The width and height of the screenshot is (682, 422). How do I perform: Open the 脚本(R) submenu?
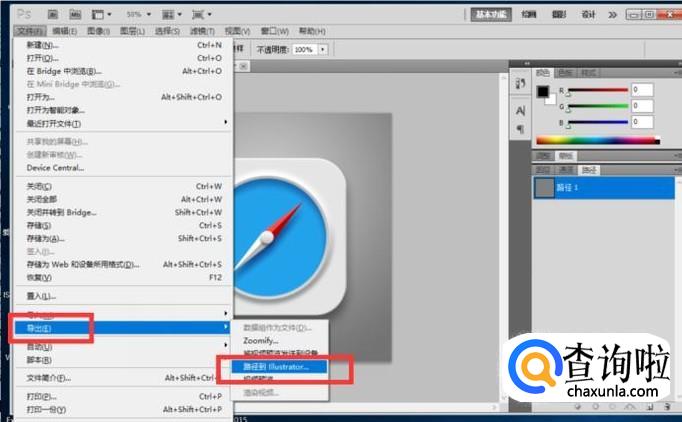coord(124,360)
